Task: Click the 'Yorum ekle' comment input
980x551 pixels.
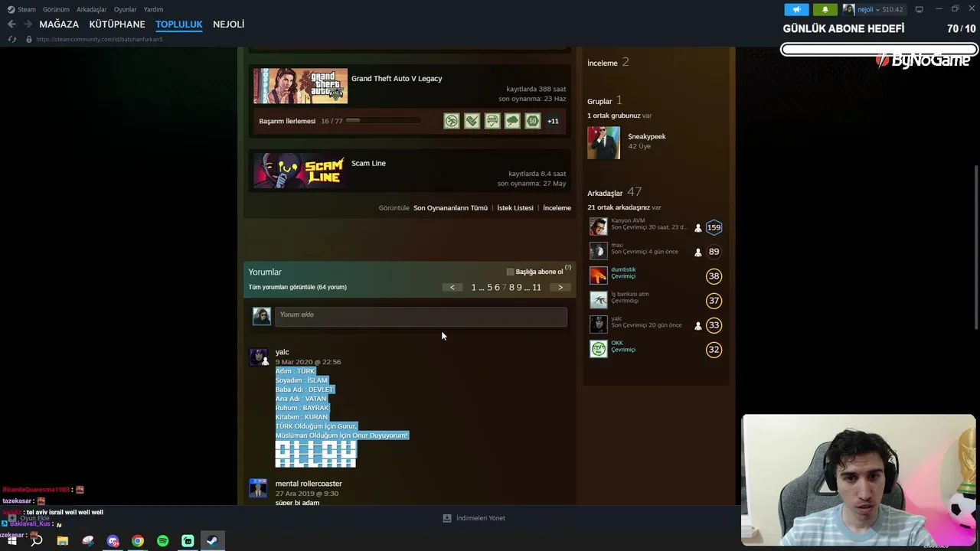Action: (420, 315)
